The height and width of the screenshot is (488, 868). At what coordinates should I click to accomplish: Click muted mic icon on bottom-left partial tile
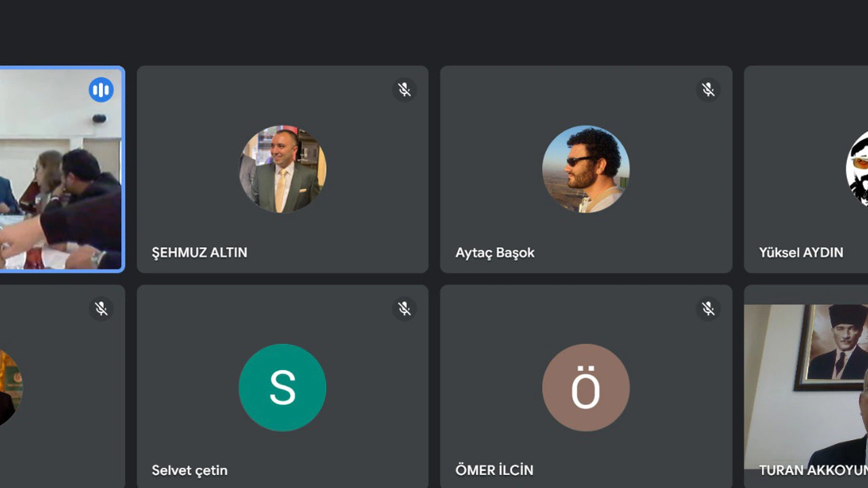click(x=101, y=309)
